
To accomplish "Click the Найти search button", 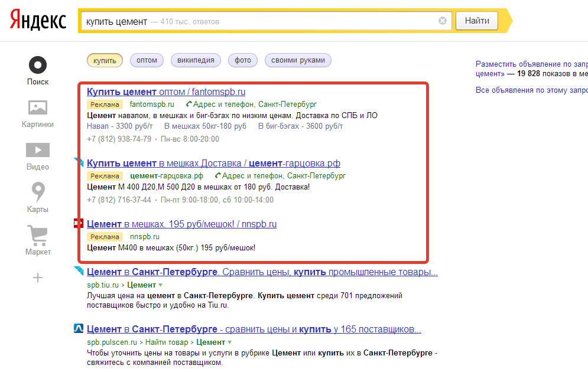I will click(x=477, y=21).
